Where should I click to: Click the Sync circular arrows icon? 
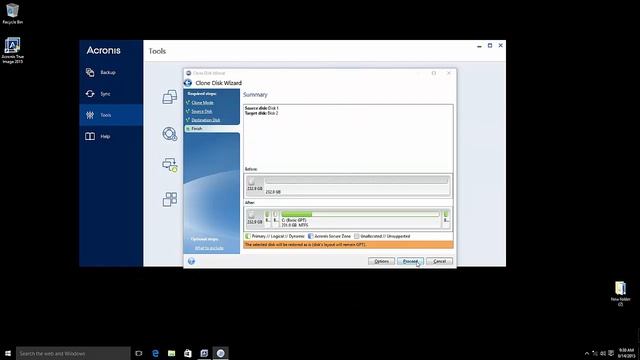pos(90,94)
